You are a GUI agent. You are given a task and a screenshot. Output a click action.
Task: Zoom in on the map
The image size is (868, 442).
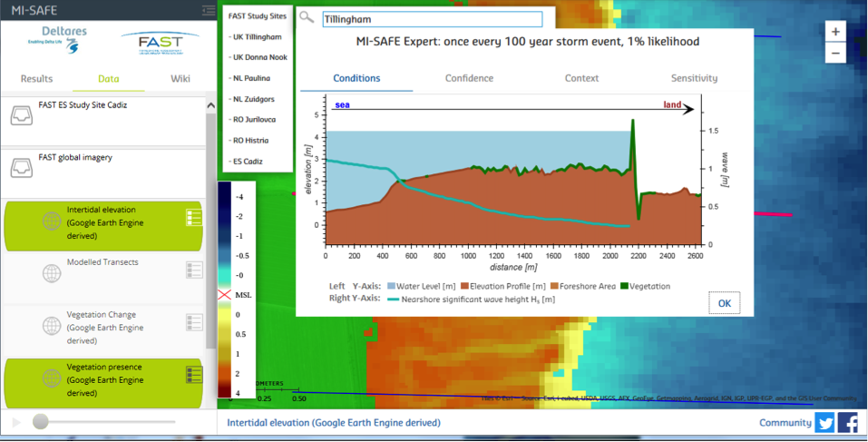click(835, 32)
